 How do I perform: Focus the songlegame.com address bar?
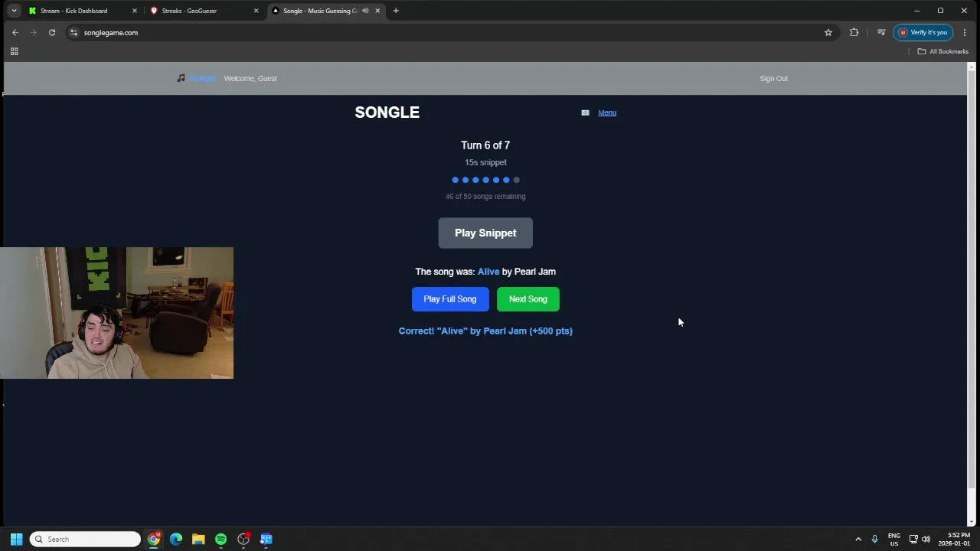tap(452, 32)
